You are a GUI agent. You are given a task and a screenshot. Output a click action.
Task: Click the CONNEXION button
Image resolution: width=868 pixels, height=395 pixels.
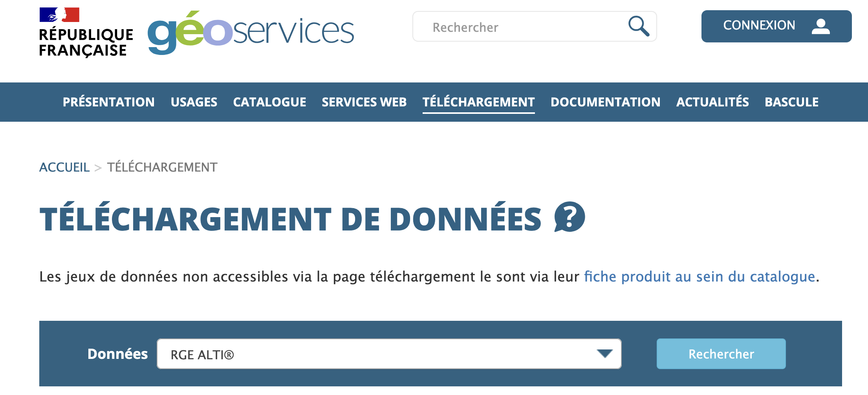pyautogui.click(x=776, y=26)
